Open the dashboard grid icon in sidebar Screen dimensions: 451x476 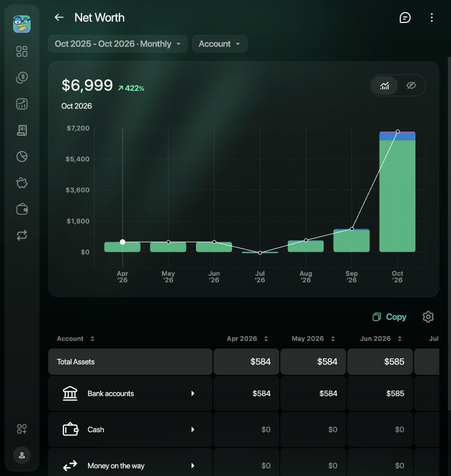[x=22, y=51]
